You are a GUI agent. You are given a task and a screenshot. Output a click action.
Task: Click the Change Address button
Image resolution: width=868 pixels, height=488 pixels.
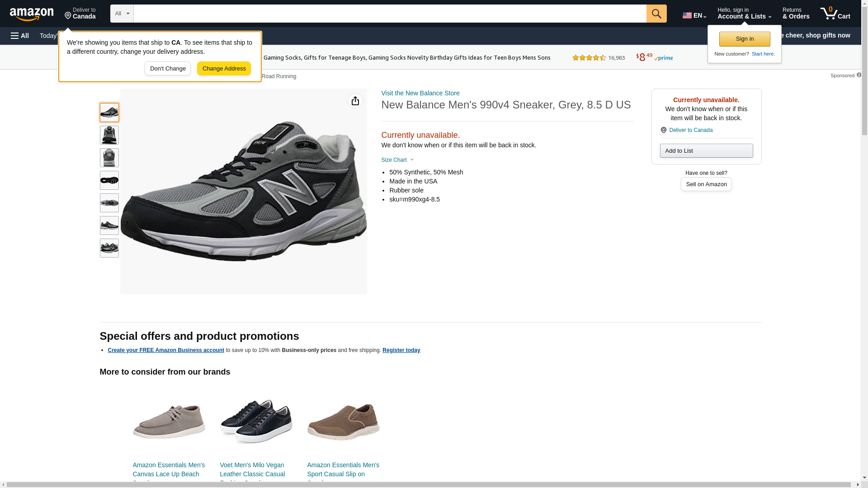tap(224, 69)
